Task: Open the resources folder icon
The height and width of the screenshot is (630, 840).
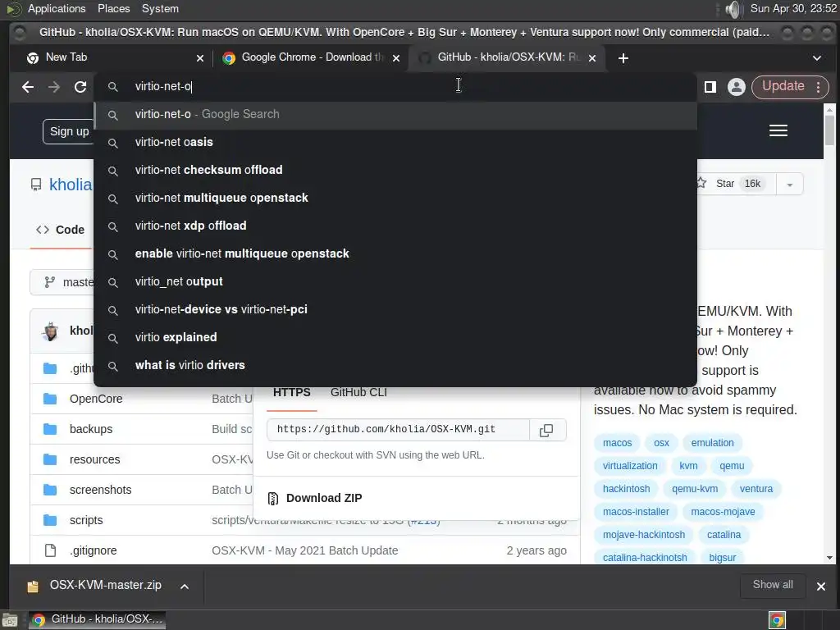Action: (x=50, y=459)
